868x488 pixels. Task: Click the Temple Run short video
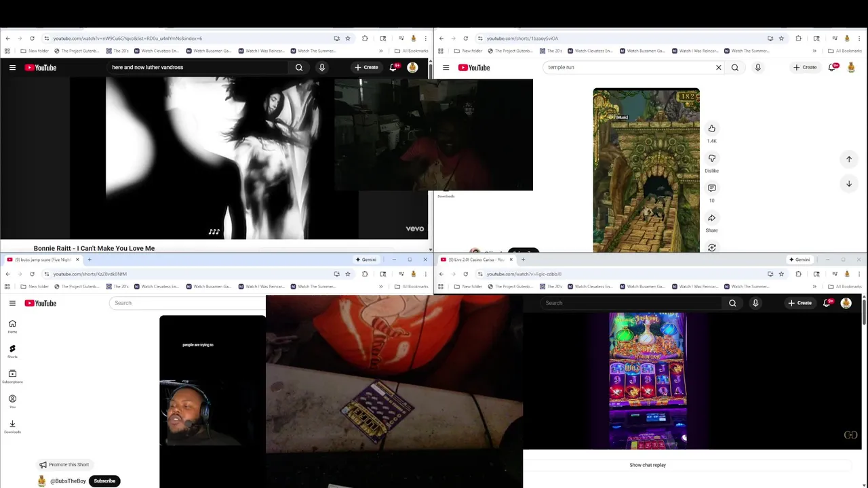click(x=646, y=170)
